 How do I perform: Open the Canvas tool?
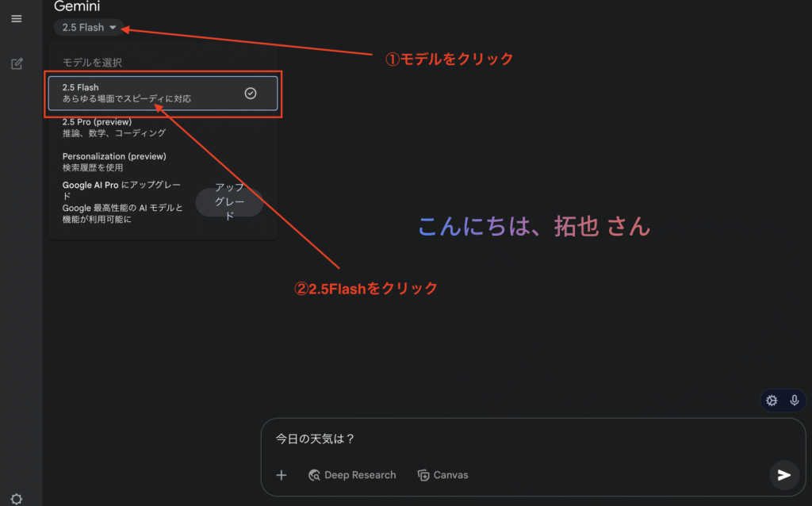[442, 475]
